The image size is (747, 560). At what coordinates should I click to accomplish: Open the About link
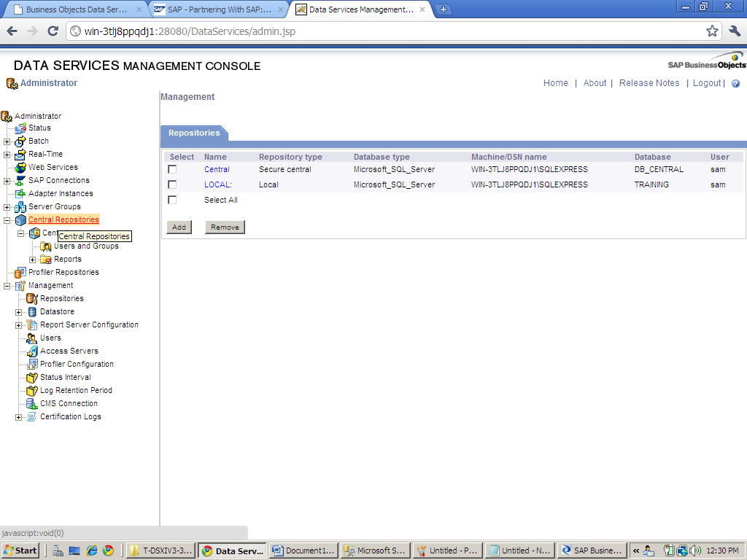coord(595,83)
